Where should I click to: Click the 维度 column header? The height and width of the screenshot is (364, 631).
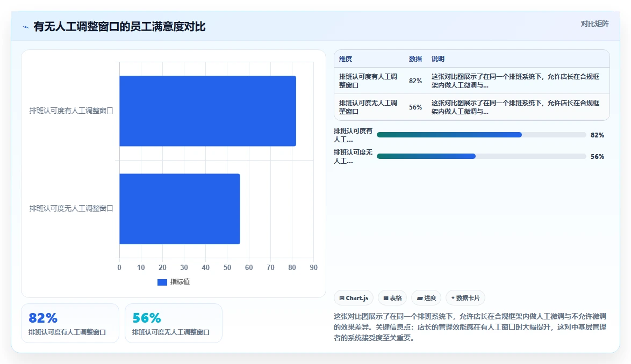[x=346, y=59]
